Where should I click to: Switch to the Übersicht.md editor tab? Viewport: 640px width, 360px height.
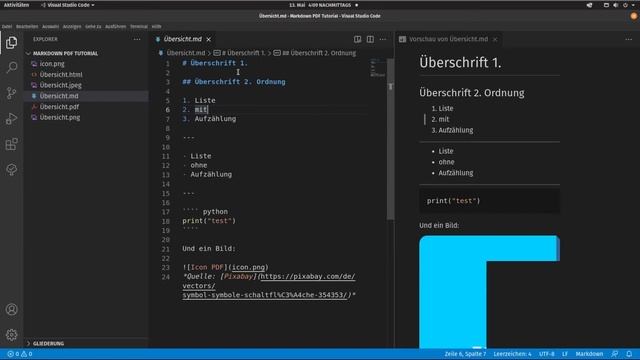182,39
